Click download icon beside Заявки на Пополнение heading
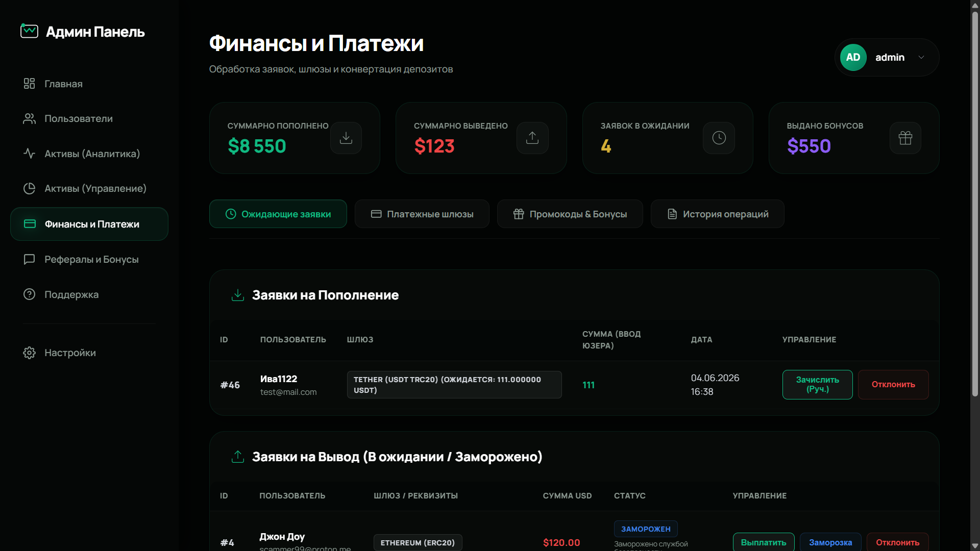980x551 pixels. pos(238,295)
